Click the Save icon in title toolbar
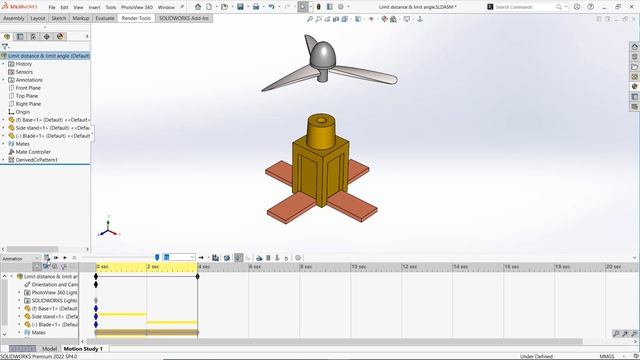Screen dimensions: 640x360 pyautogui.click(x=240, y=7)
